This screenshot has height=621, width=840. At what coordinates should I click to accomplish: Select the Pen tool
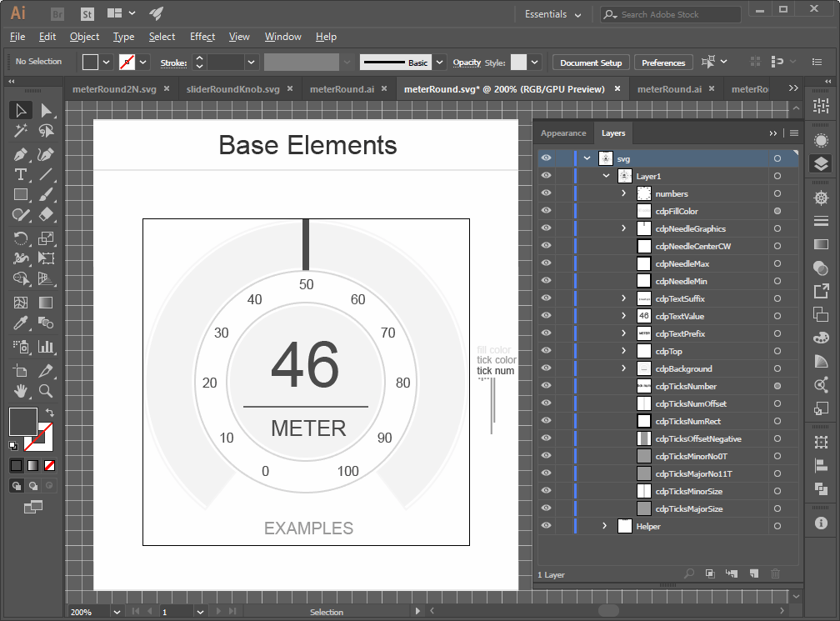21,153
